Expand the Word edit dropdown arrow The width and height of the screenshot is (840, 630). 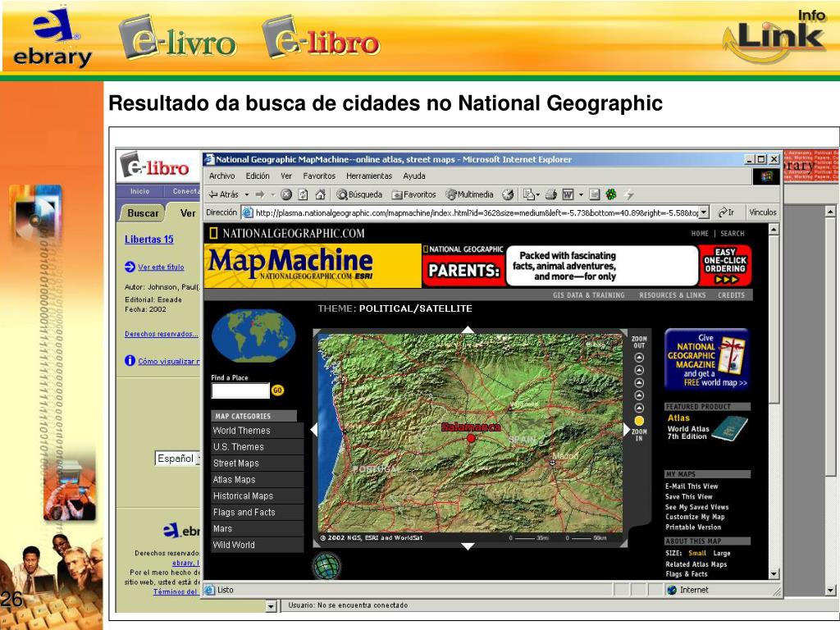pos(581,195)
